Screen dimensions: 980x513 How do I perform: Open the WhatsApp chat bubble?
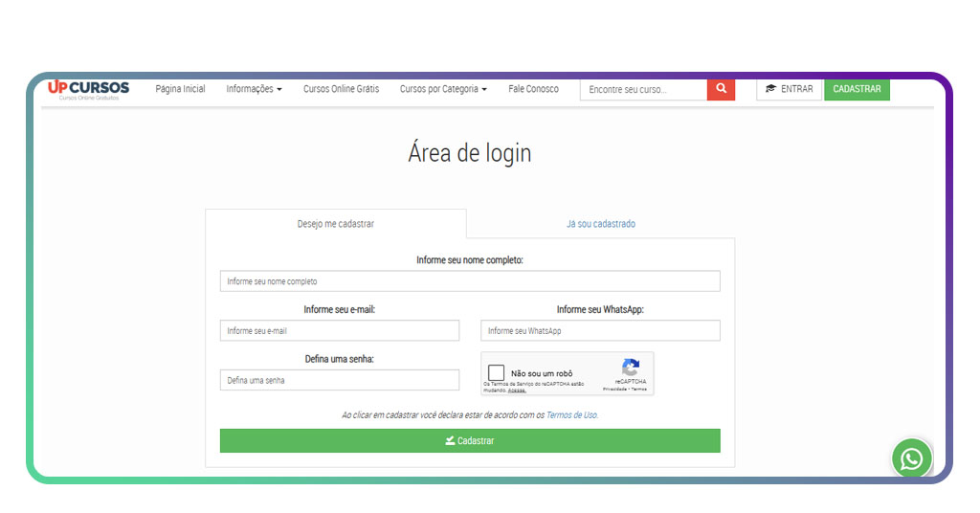tap(911, 458)
